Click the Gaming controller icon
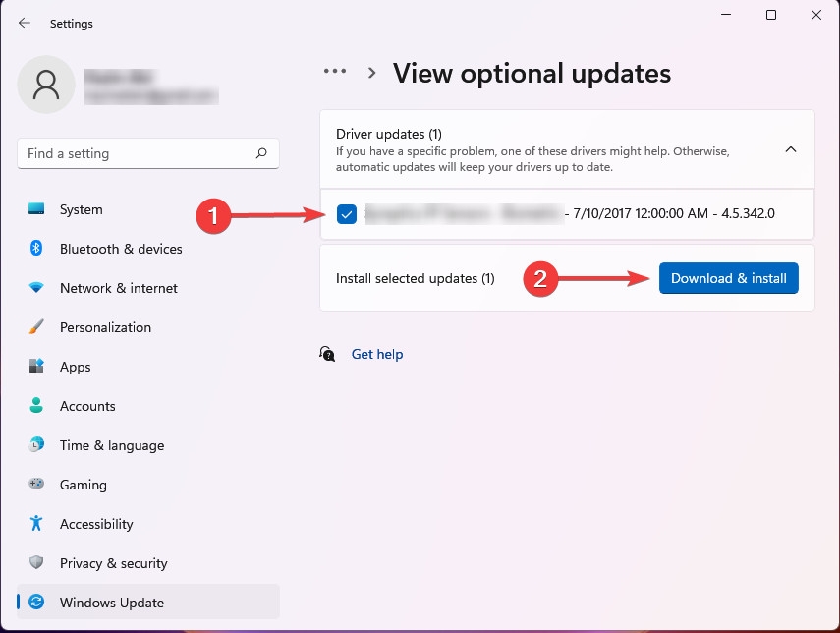The width and height of the screenshot is (840, 633). (x=36, y=484)
